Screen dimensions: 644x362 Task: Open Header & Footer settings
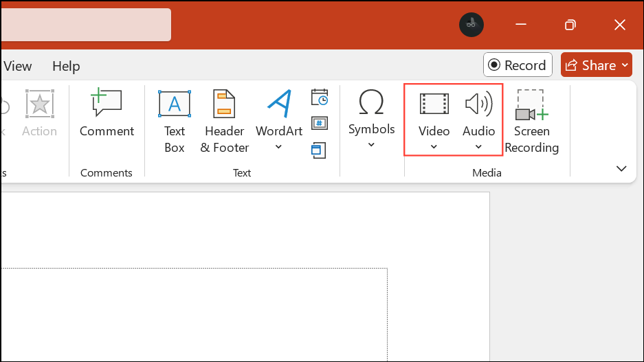[x=224, y=120]
